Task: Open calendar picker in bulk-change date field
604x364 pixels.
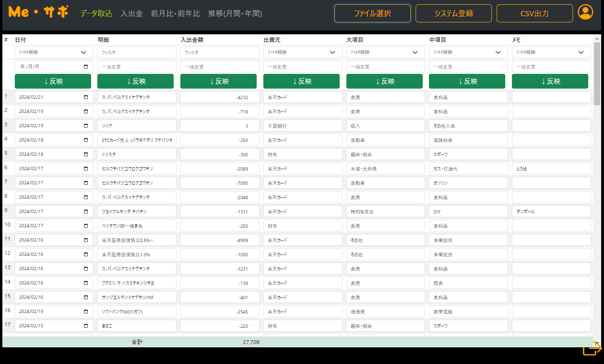Action: 86,67
